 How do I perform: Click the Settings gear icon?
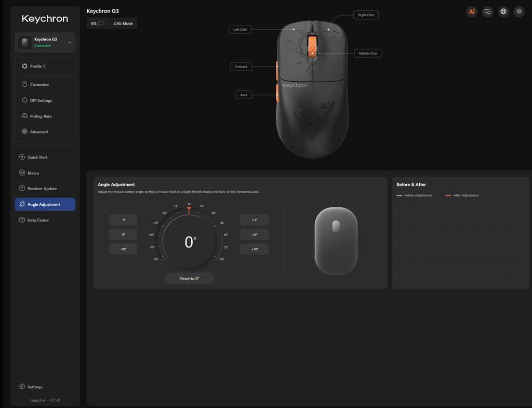22,387
